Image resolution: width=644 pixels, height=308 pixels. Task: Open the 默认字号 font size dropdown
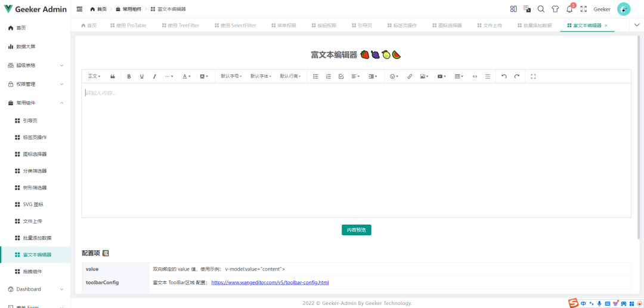231,76
